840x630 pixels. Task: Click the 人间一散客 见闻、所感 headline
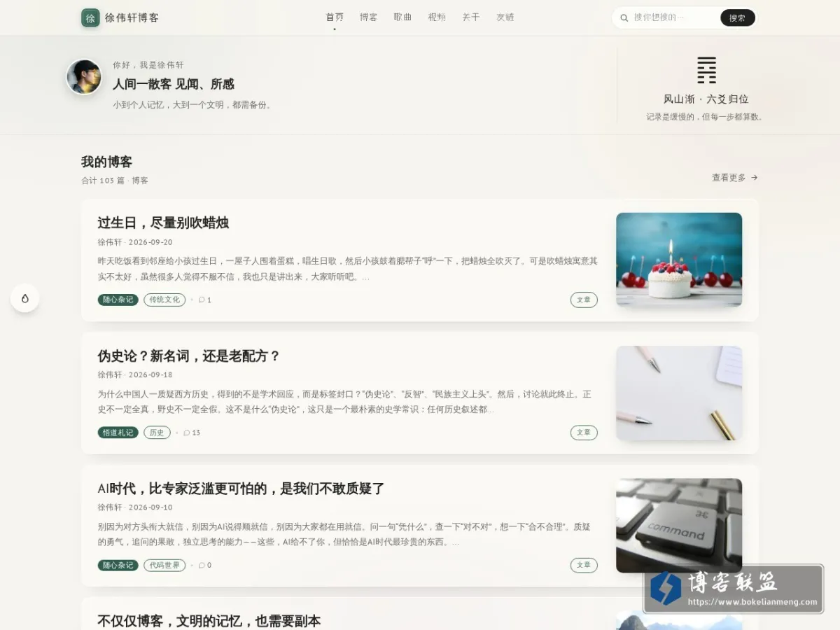[174, 84]
